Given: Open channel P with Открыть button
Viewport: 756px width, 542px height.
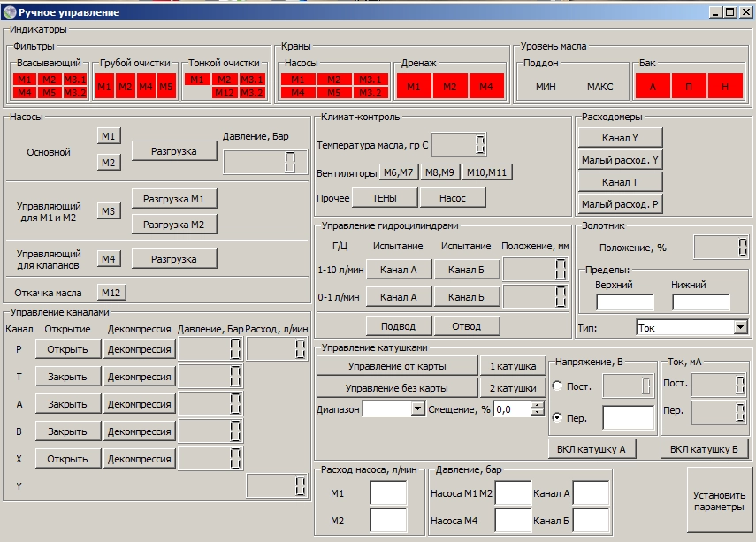Looking at the screenshot, I should click(x=68, y=349).
